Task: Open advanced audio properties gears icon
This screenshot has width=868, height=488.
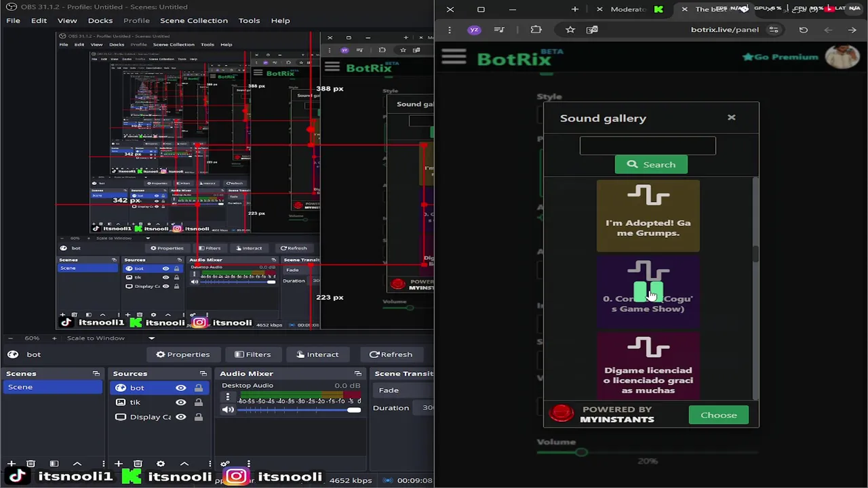Action: coord(225,464)
